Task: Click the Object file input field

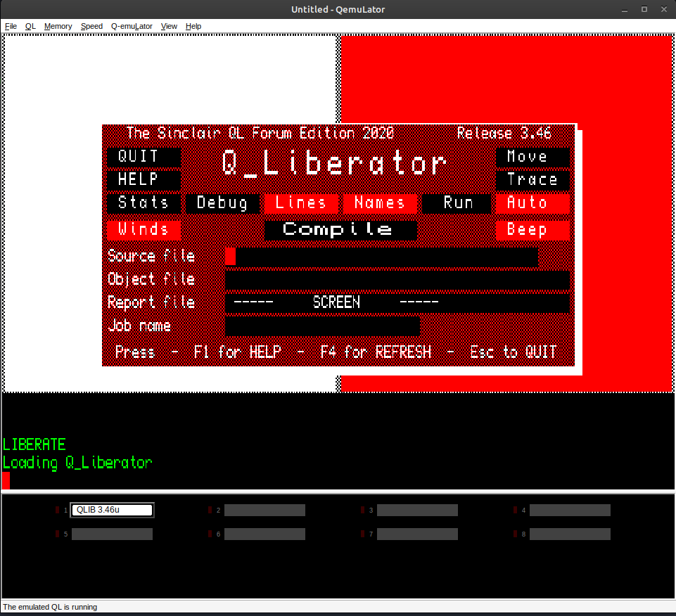Action: [397, 280]
